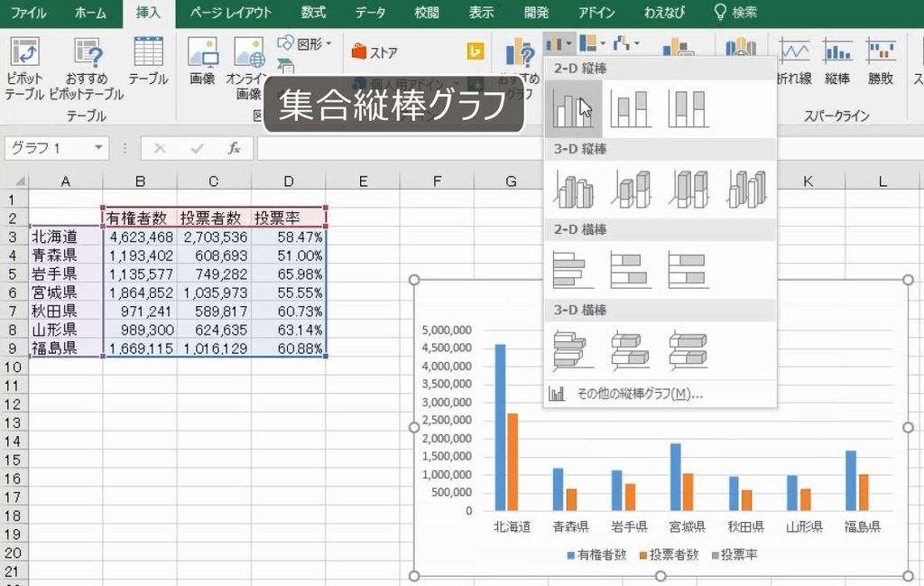Click the orange 宮城県 bar in chart

[x=688, y=492]
